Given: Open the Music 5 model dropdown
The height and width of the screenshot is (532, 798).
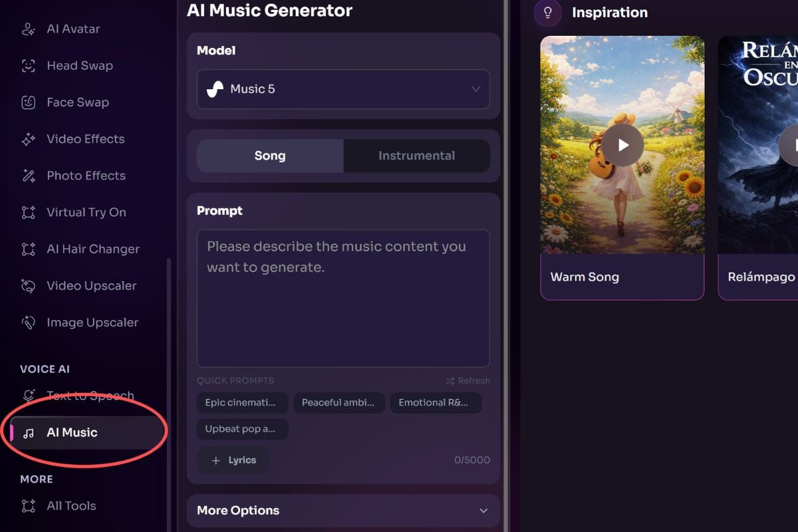Looking at the screenshot, I should pos(343,89).
